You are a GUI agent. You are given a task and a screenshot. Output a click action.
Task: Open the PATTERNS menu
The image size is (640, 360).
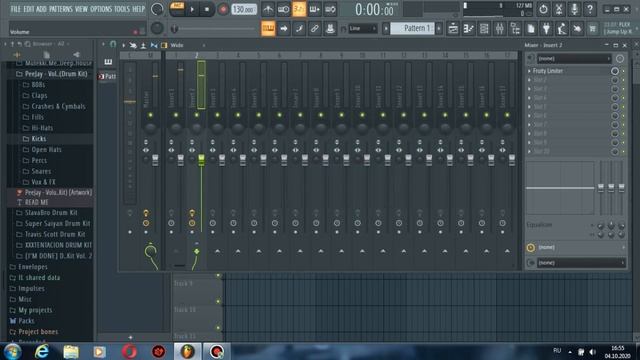click(x=61, y=9)
